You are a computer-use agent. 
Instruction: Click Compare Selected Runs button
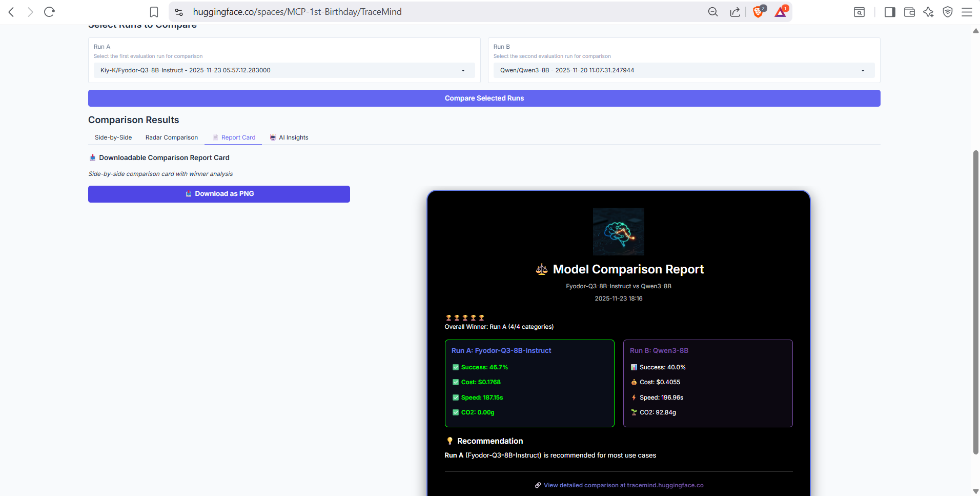point(484,98)
